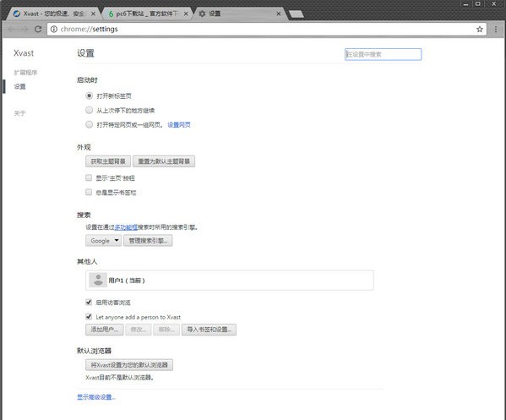
Task: Open 扩展程序 in the sidebar
Action: [25, 73]
